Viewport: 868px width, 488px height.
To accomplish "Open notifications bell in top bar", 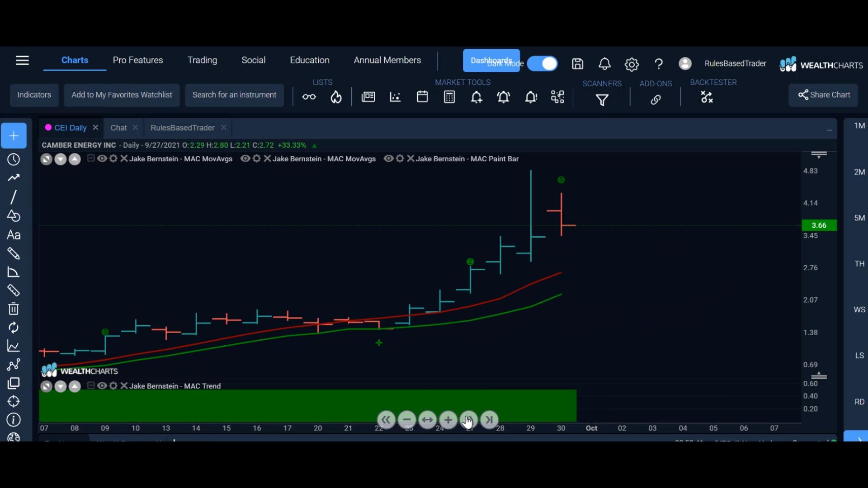I will pyautogui.click(x=604, y=64).
